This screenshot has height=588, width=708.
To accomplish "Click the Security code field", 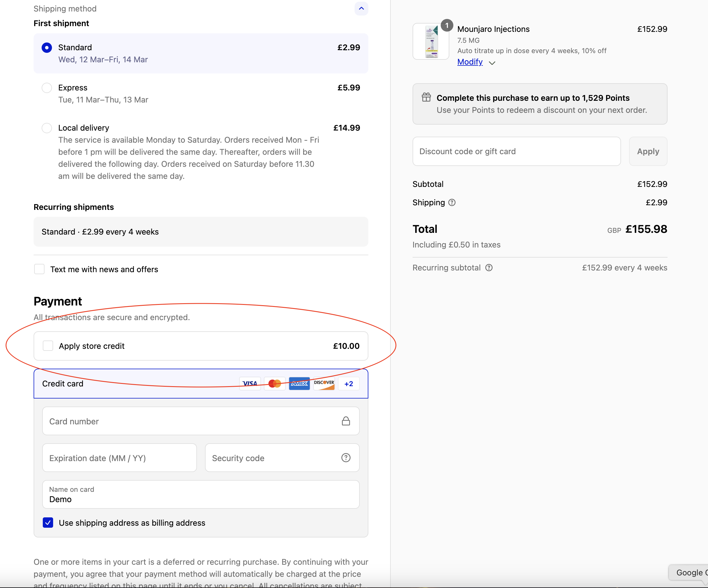I will click(282, 458).
